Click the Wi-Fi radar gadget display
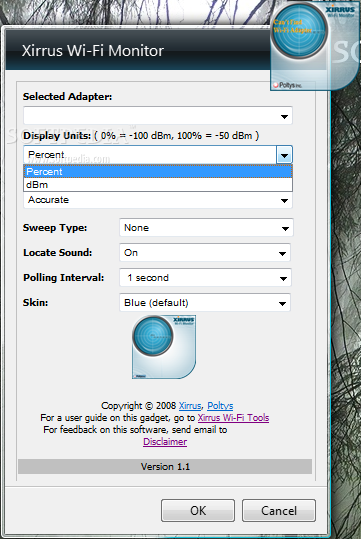361x539 pixels. 299,30
